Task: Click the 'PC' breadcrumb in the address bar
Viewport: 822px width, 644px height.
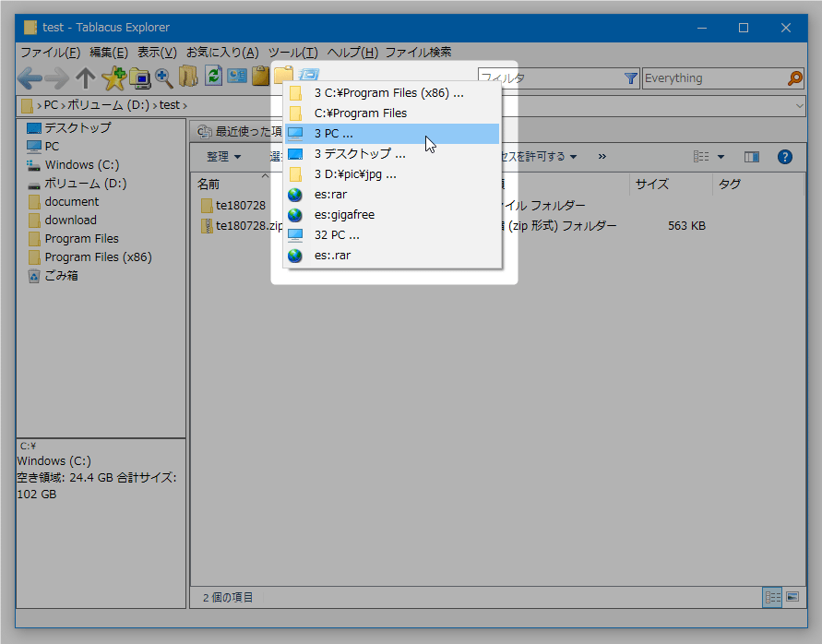Action: click(x=51, y=105)
